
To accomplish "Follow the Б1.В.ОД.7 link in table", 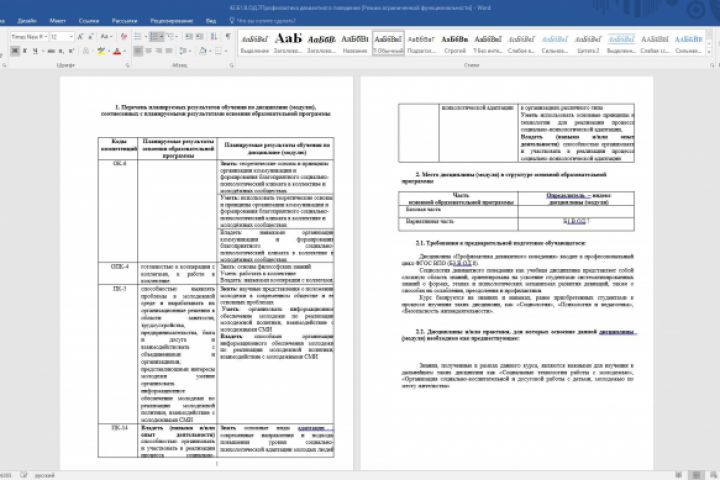I will (x=576, y=221).
